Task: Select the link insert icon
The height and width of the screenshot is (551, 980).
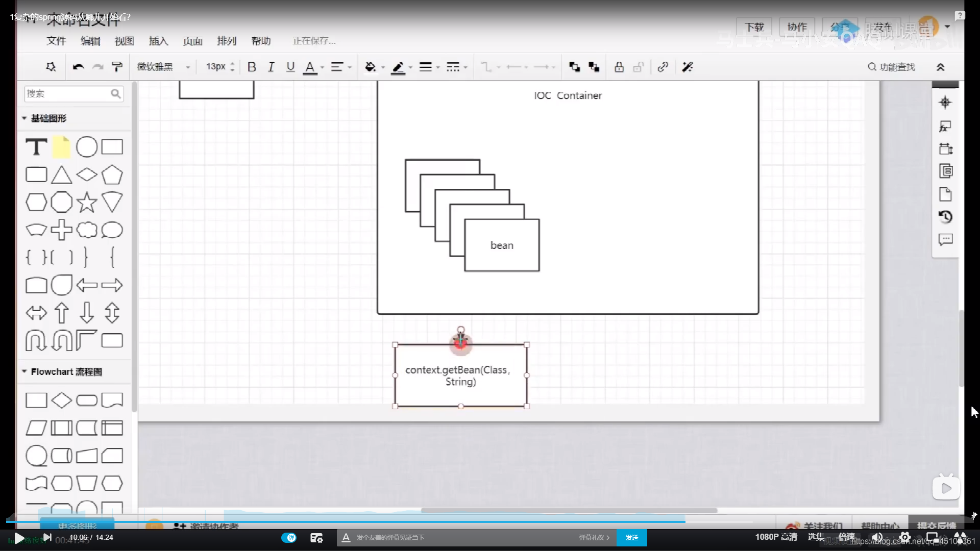Action: pos(663,67)
